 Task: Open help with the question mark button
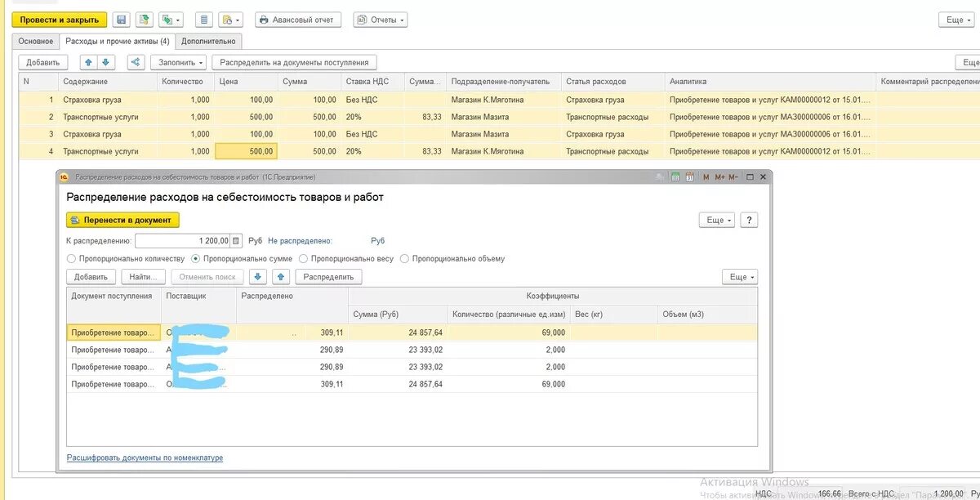coord(748,220)
